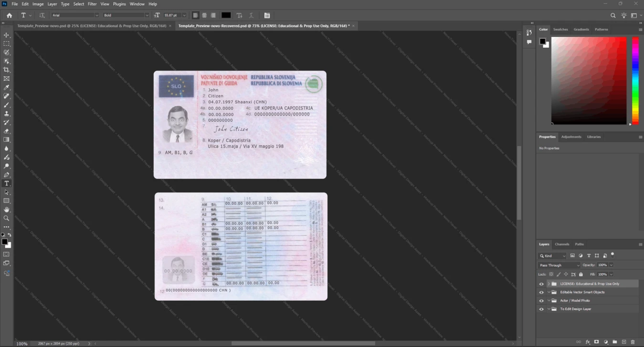Image resolution: width=644 pixels, height=347 pixels.
Task: Select the Move tool
Action: pyautogui.click(x=7, y=35)
